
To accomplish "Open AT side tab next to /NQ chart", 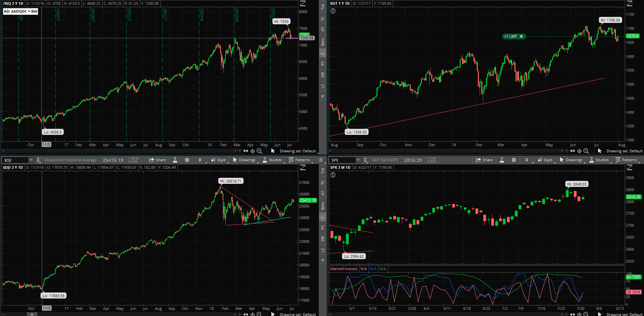I will pos(323,29).
